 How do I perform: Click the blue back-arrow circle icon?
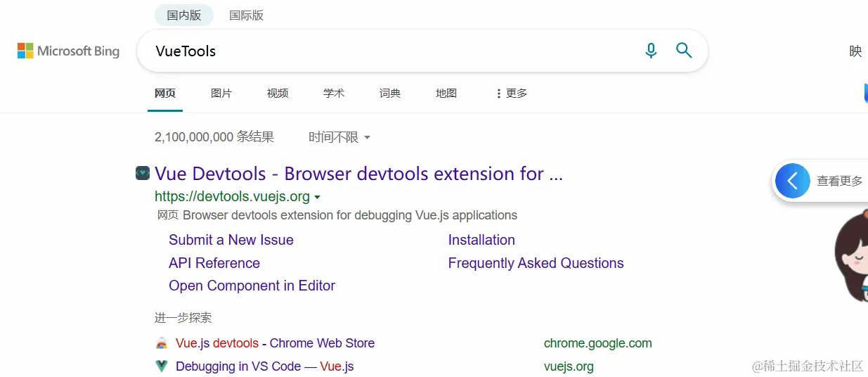(x=793, y=181)
